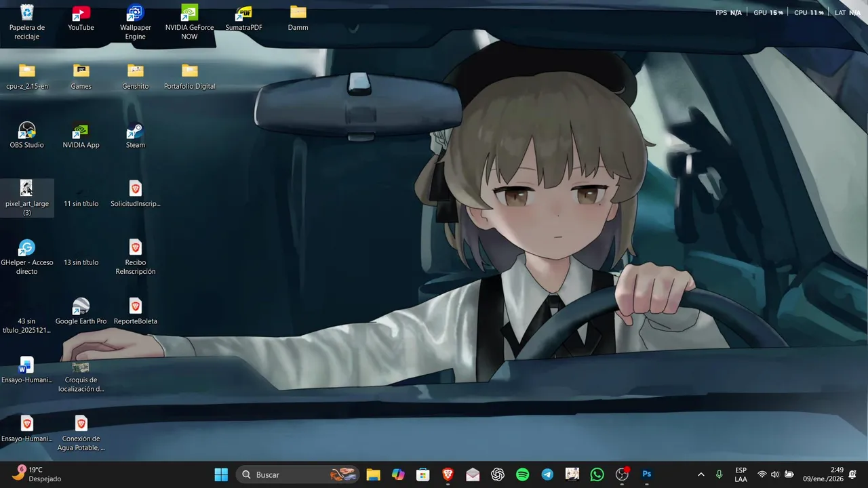Click the FPS N/A overlay readout

pyautogui.click(x=728, y=12)
